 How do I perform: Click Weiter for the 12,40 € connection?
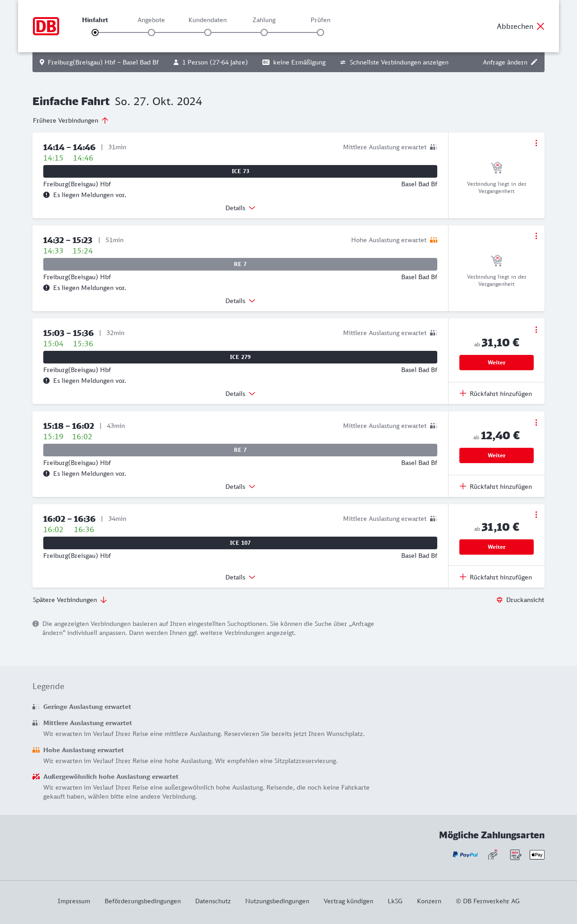(x=496, y=455)
